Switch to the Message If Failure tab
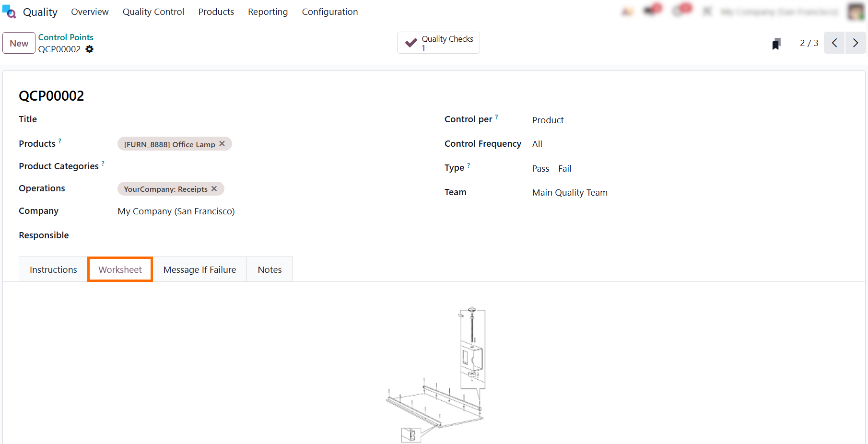The width and height of the screenshot is (868, 444). pyautogui.click(x=199, y=269)
